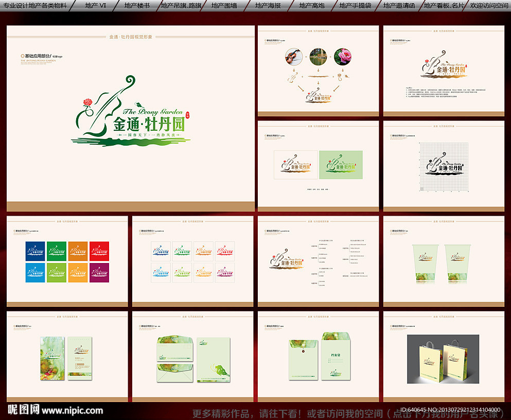Click the letterhead paper with green leaf

[214, 360]
